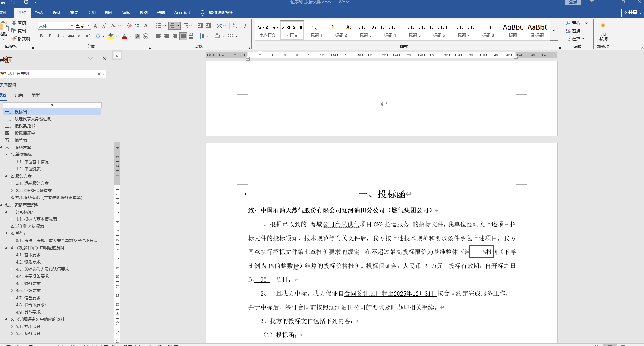Collapse the 六、服务方案 heading in navigation
The width and height of the screenshot is (644, 346).
coord(1,148)
